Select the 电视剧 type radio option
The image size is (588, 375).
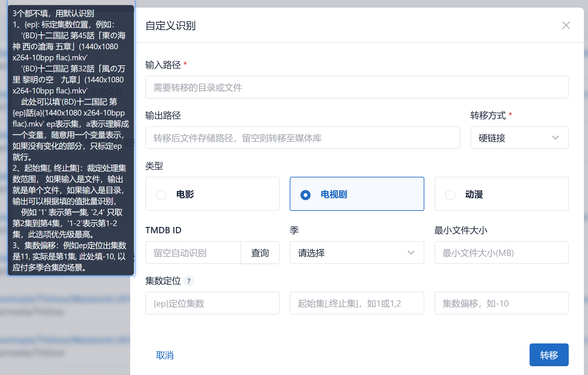[357, 194]
